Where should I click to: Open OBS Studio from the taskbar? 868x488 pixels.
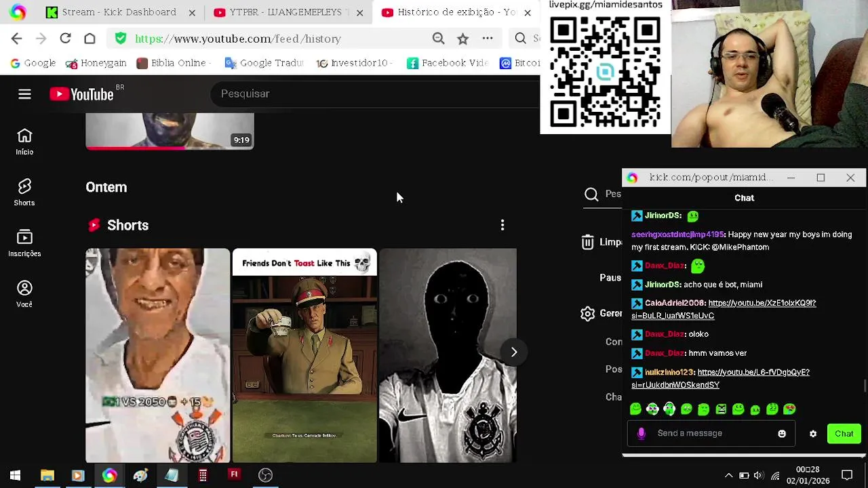[265, 475]
